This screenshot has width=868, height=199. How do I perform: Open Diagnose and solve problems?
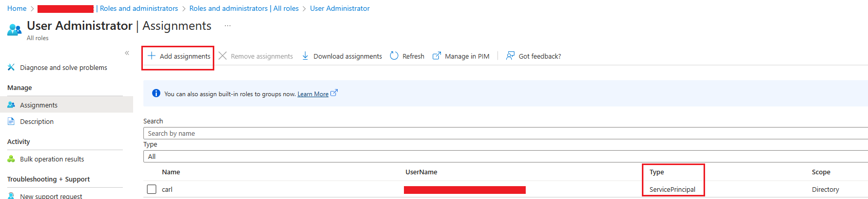63,67
